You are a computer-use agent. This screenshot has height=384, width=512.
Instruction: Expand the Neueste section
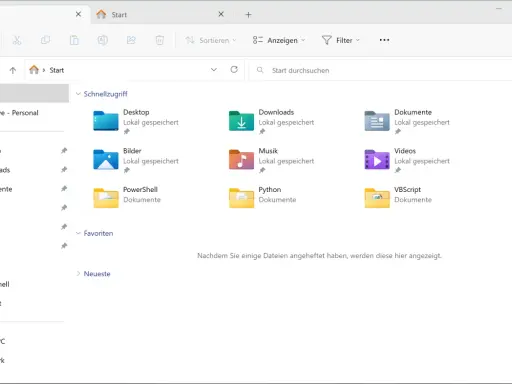(x=78, y=274)
